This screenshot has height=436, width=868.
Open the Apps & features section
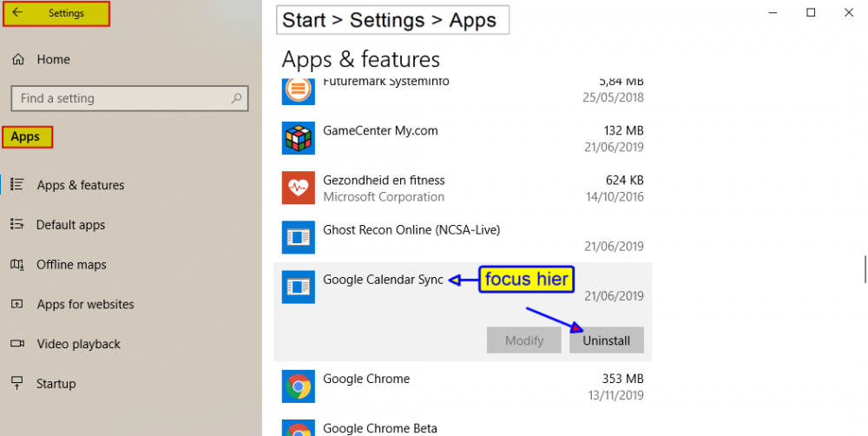[80, 185]
